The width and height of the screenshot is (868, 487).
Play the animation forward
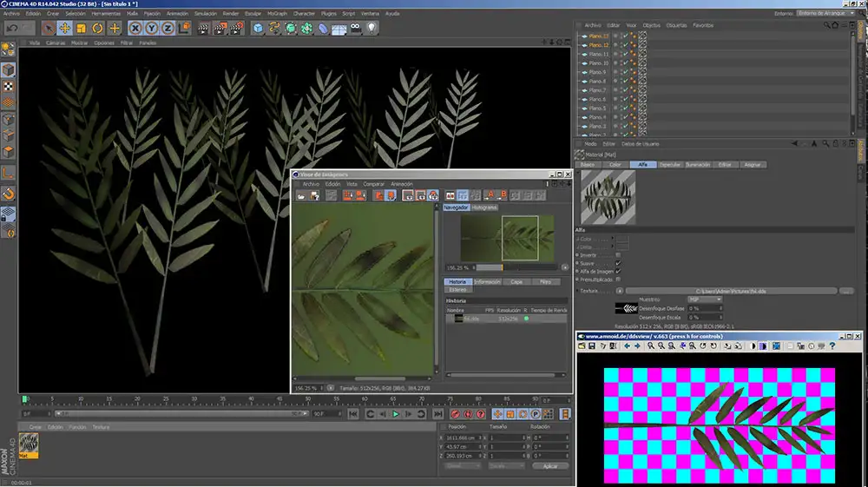(396, 414)
